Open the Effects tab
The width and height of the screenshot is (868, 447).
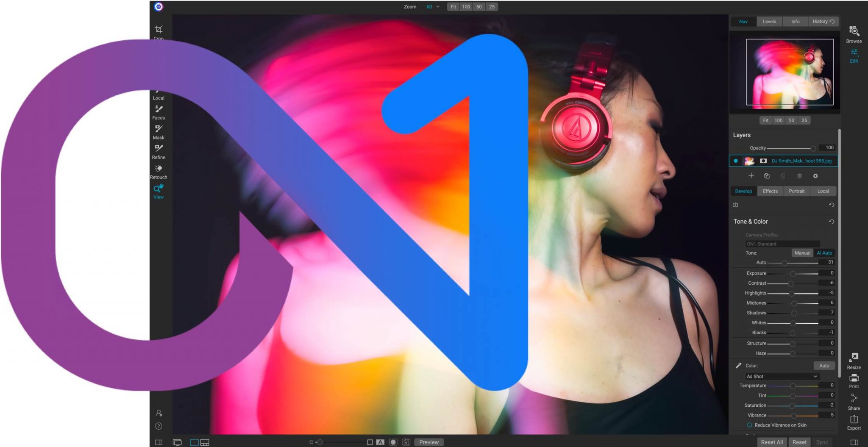click(x=770, y=191)
